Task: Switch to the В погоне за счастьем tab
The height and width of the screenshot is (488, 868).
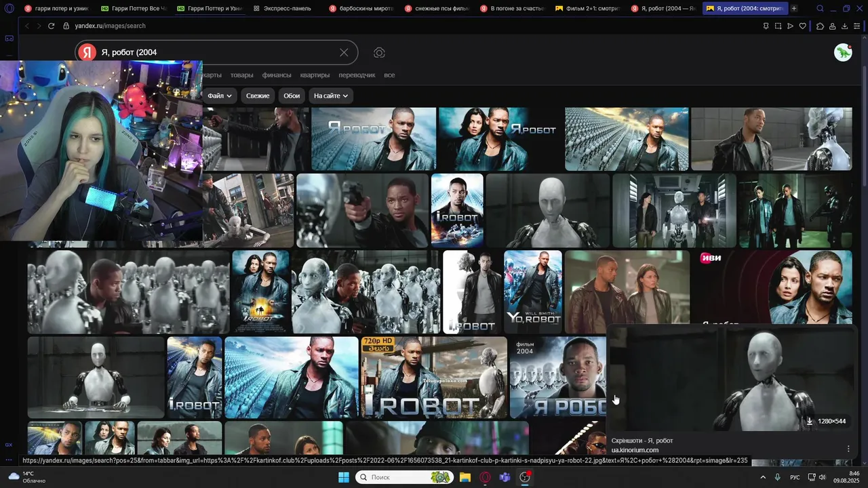Action: (511, 9)
